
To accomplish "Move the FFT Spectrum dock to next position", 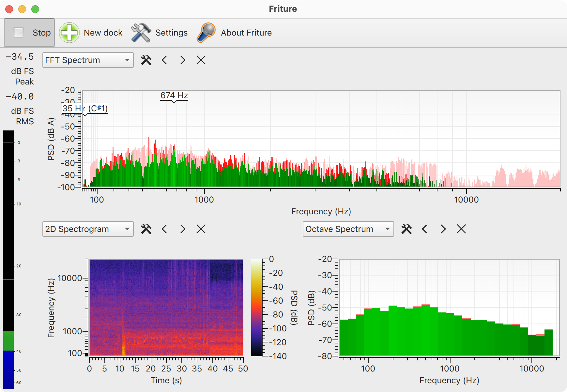I will coord(183,60).
